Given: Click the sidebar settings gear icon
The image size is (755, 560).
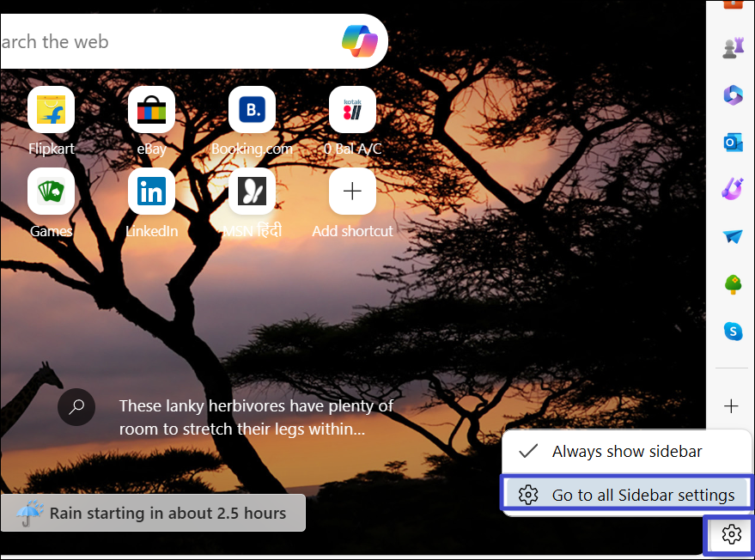Looking at the screenshot, I should tap(731, 535).
